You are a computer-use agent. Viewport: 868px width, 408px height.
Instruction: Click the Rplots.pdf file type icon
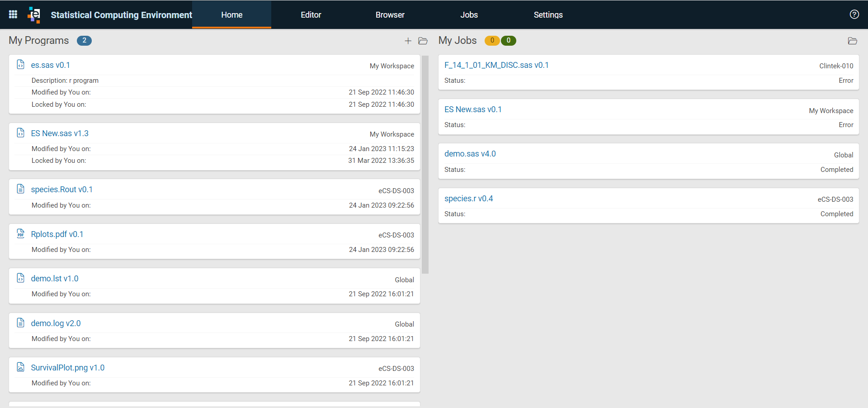click(20, 234)
